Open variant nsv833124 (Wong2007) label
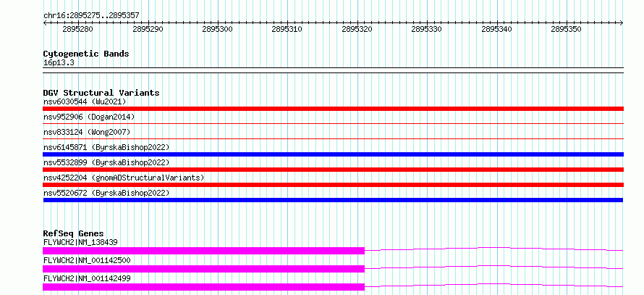The height and width of the screenshot is (295, 644). click(87, 132)
